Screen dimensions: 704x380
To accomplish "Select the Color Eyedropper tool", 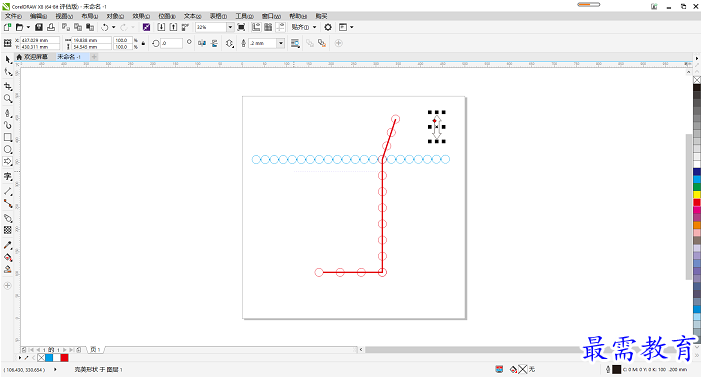I will point(8,245).
